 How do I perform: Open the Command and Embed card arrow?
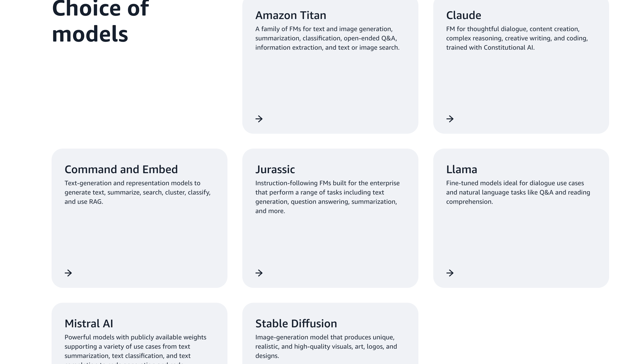click(68, 273)
